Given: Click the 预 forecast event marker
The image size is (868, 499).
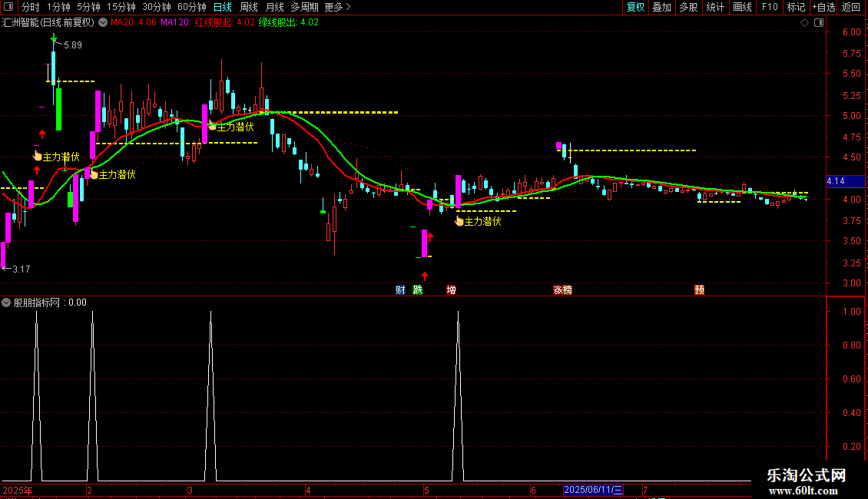Looking at the screenshot, I should (700, 290).
